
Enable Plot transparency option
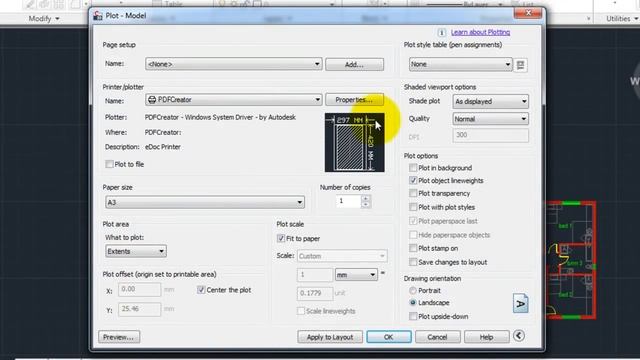413,193
